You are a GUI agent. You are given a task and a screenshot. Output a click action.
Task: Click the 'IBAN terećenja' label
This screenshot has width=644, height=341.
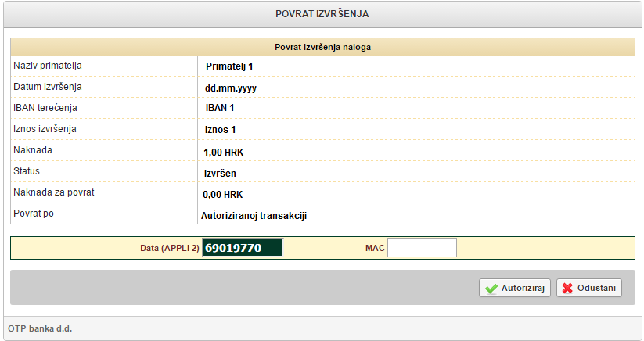click(45, 108)
